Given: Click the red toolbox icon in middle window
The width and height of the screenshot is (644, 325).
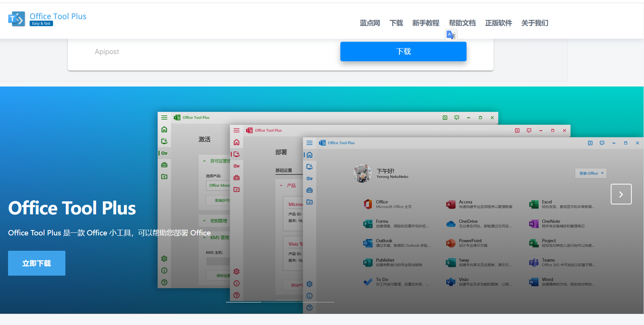Looking at the screenshot, I should click(236, 178).
